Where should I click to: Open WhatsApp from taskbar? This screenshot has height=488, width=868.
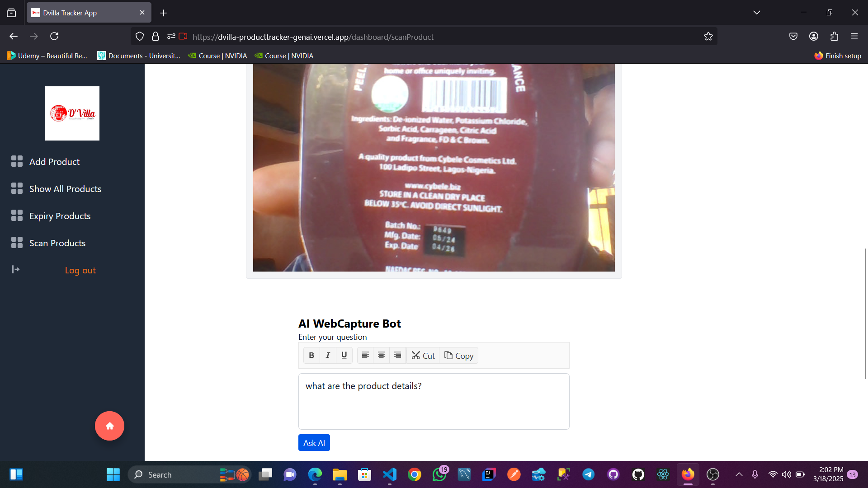point(439,474)
